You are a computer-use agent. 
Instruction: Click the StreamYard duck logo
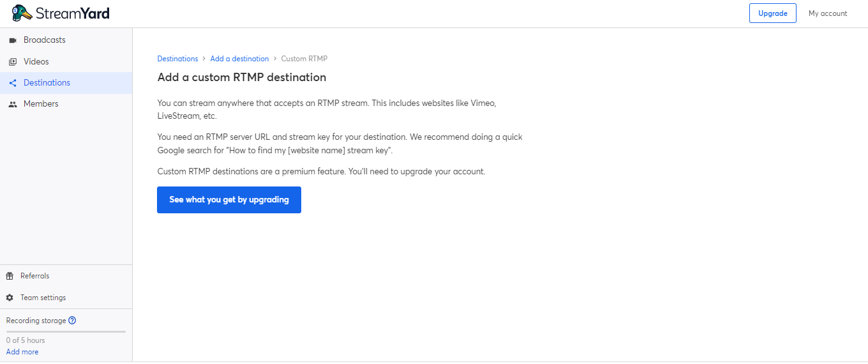pyautogui.click(x=22, y=13)
